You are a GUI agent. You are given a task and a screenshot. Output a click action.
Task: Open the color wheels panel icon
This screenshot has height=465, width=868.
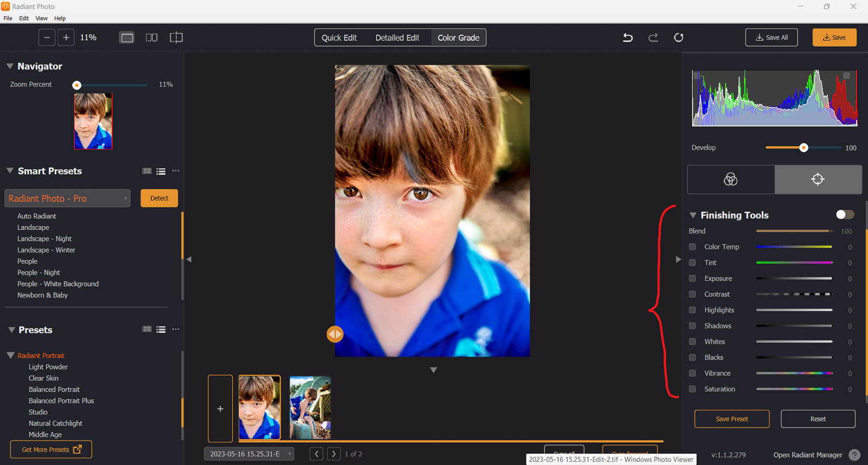click(731, 179)
